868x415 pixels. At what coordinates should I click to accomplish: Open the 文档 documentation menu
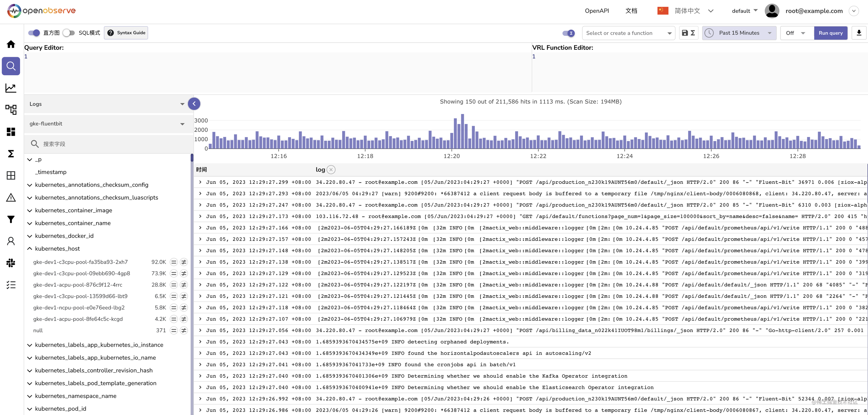tap(631, 10)
